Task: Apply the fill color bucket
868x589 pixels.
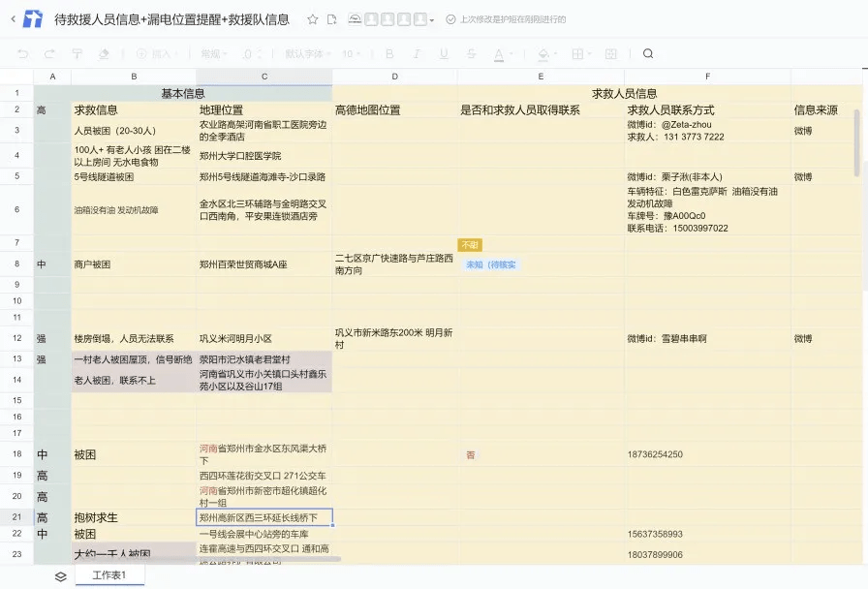Action: pyautogui.click(x=543, y=53)
